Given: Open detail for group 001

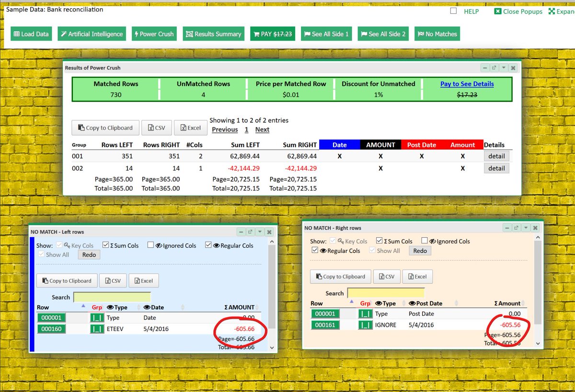Looking at the screenshot, I should 496,156.
